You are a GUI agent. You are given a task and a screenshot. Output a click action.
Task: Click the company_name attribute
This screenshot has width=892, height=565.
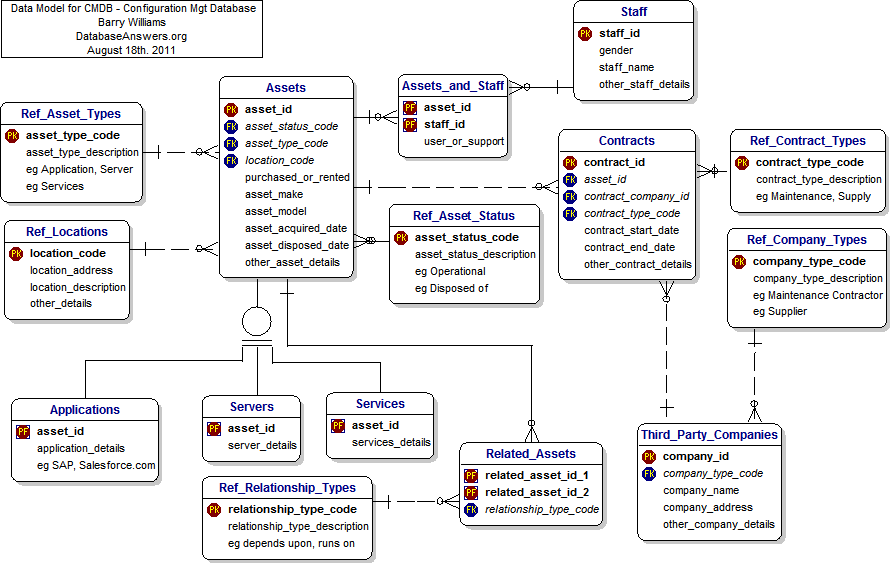(x=701, y=490)
